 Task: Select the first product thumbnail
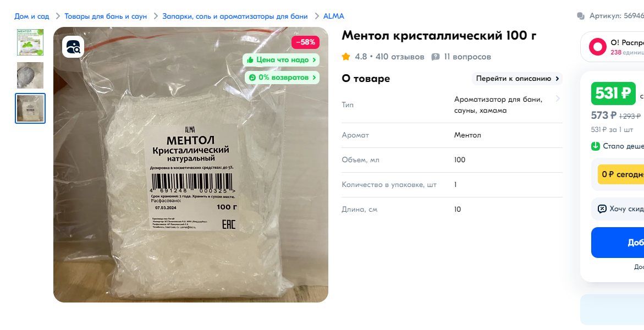pyautogui.click(x=30, y=42)
